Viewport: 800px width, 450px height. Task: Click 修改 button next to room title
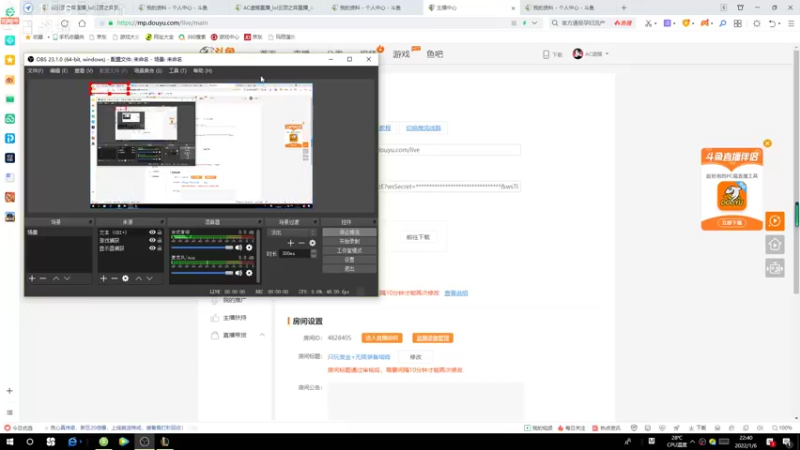coord(416,357)
